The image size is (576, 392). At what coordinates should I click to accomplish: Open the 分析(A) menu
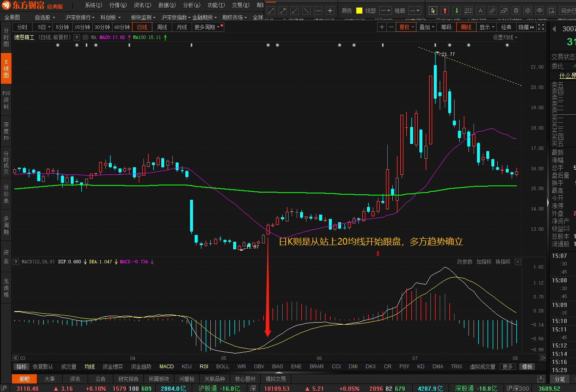(x=192, y=5)
